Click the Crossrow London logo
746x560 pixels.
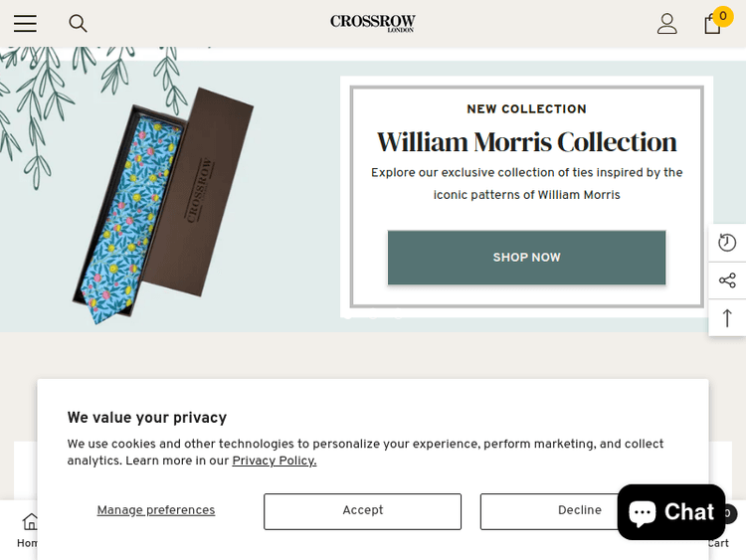373,22
